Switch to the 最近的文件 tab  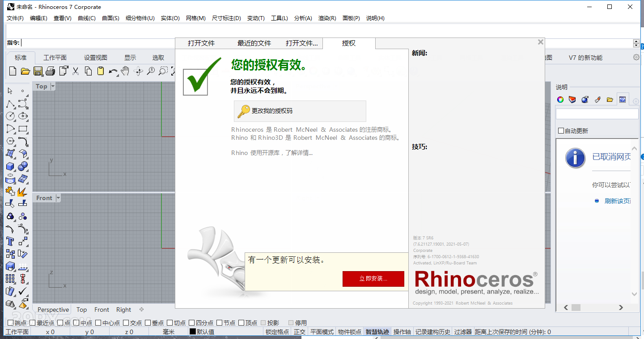tap(253, 43)
